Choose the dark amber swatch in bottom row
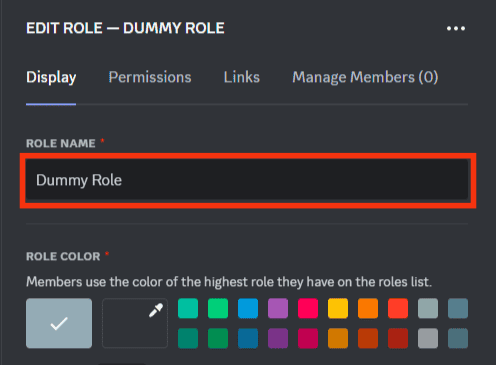This screenshot has width=496, height=365. (x=338, y=338)
